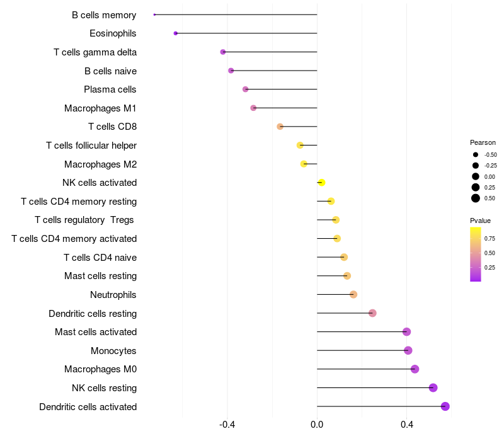Click the Pearson -0.50 legend circle
This screenshot has width=504, height=441.
click(476, 154)
